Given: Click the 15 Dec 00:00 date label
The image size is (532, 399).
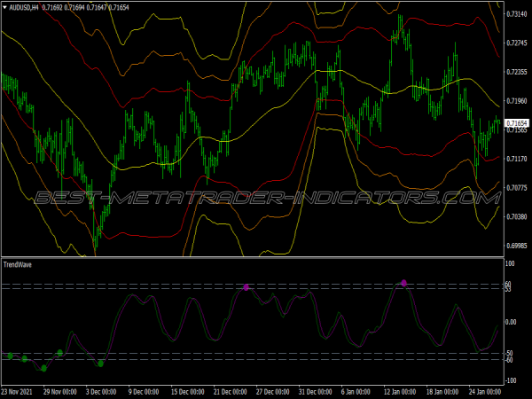Looking at the screenshot, I should tap(188, 392).
